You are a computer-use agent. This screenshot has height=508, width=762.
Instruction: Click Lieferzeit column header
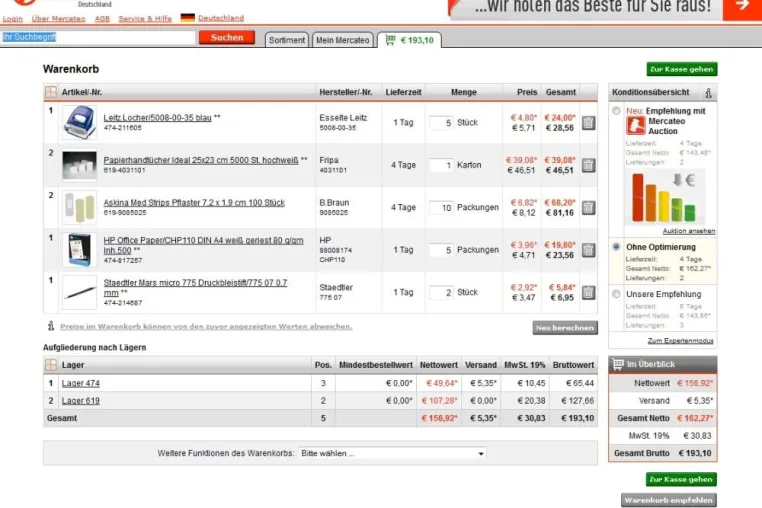(403, 92)
